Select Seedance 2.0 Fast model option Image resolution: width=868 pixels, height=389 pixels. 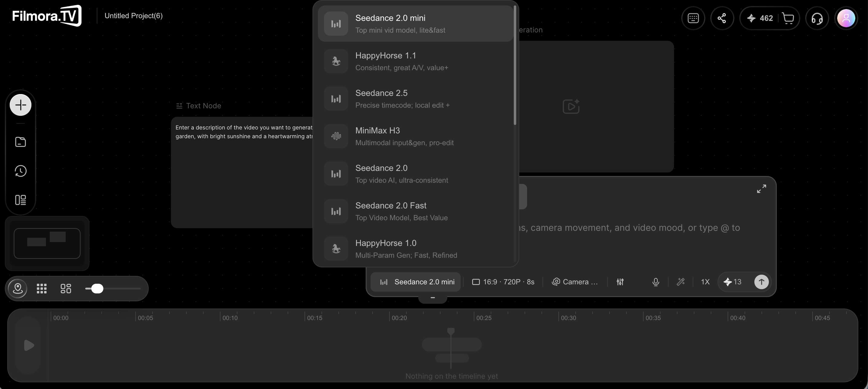[x=415, y=211]
